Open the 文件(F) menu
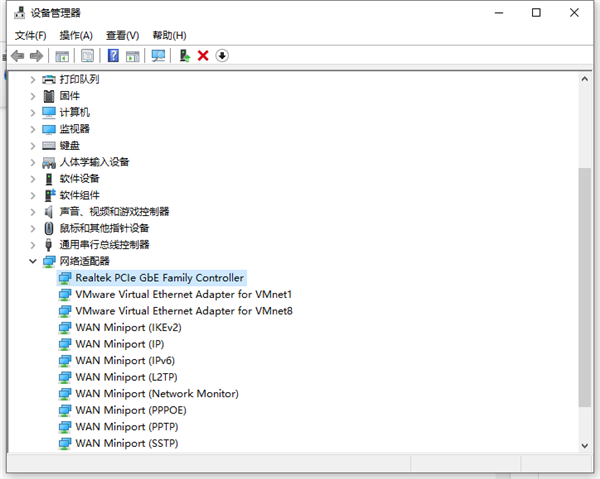The width and height of the screenshot is (600, 479). pos(30,35)
